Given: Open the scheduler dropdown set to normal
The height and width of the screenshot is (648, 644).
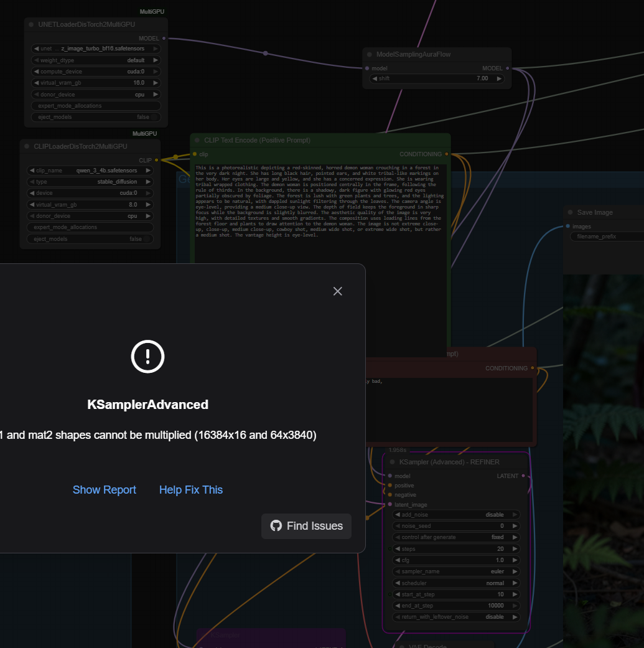Looking at the screenshot, I should (456, 583).
